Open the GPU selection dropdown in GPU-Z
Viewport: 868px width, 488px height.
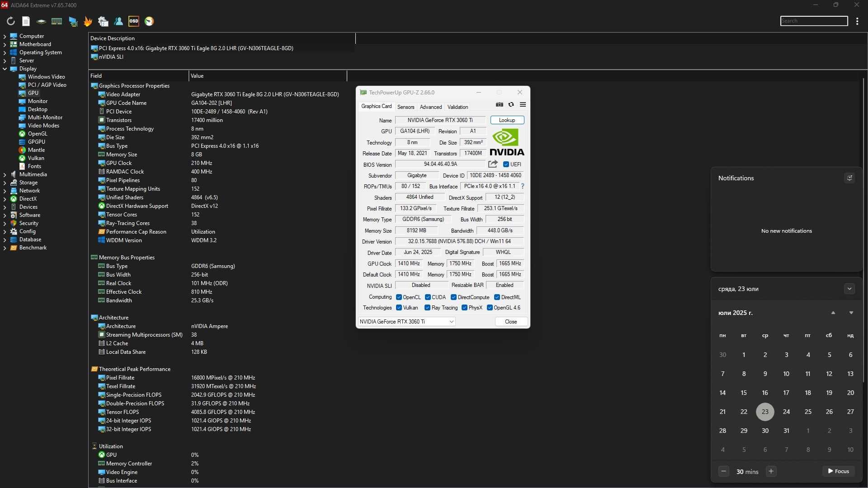point(406,322)
